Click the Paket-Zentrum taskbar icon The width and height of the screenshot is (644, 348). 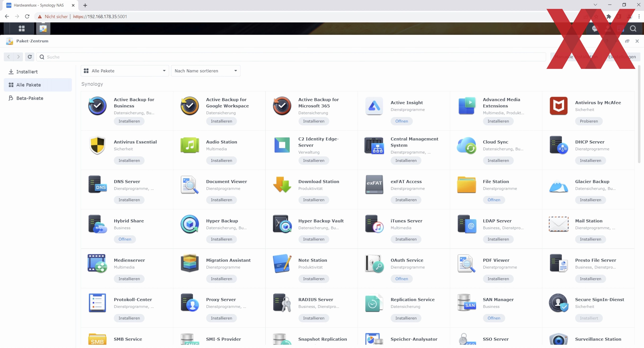[43, 28]
